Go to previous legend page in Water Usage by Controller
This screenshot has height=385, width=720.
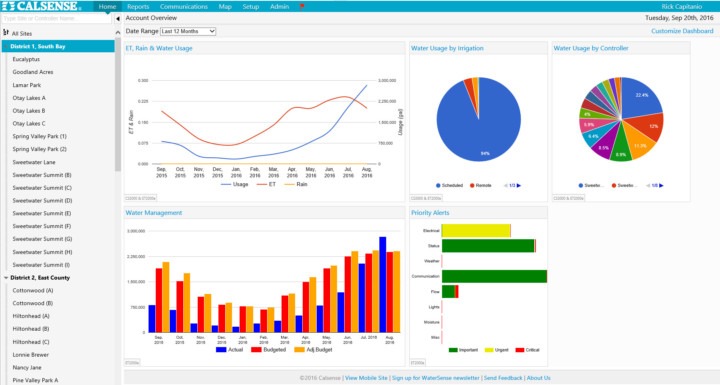pos(648,186)
